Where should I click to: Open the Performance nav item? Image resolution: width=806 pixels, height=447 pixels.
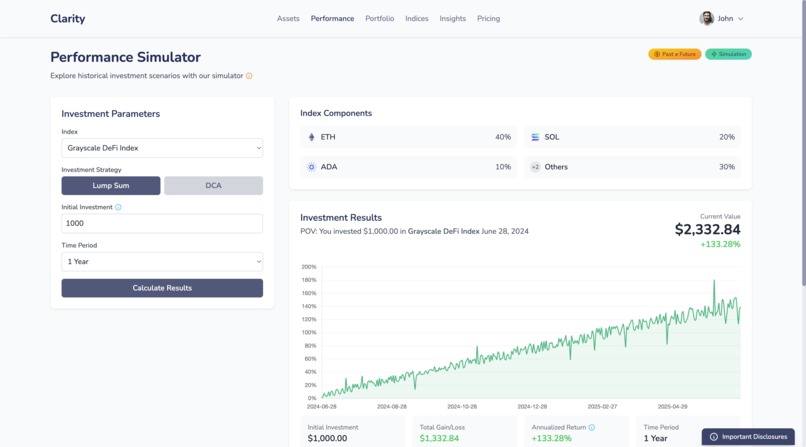point(332,18)
